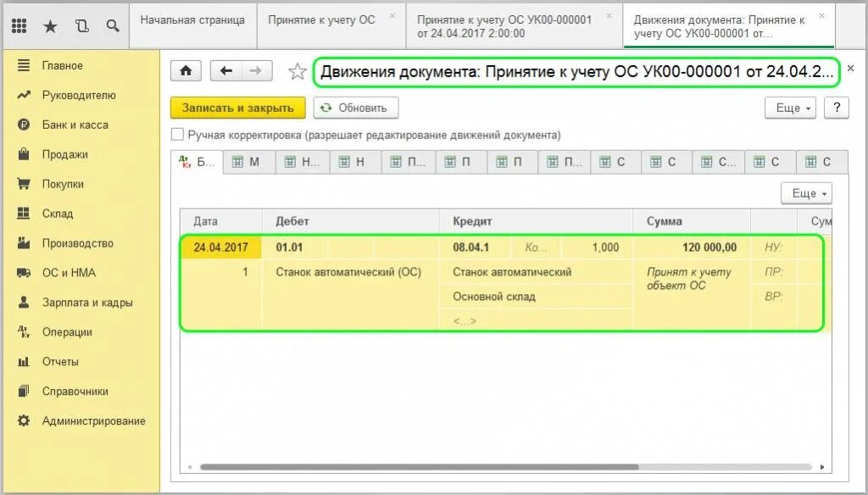Open the Операции section
This screenshot has width=868, height=495.
pos(67,332)
